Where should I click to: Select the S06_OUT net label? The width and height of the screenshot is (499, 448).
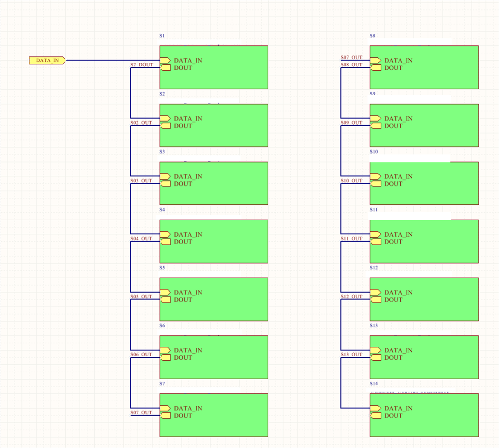click(x=141, y=354)
